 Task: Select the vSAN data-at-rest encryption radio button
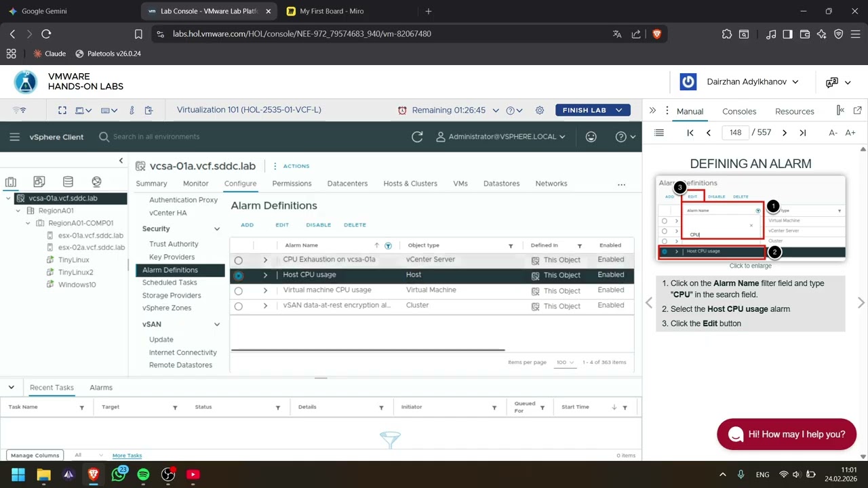point(238,306)
